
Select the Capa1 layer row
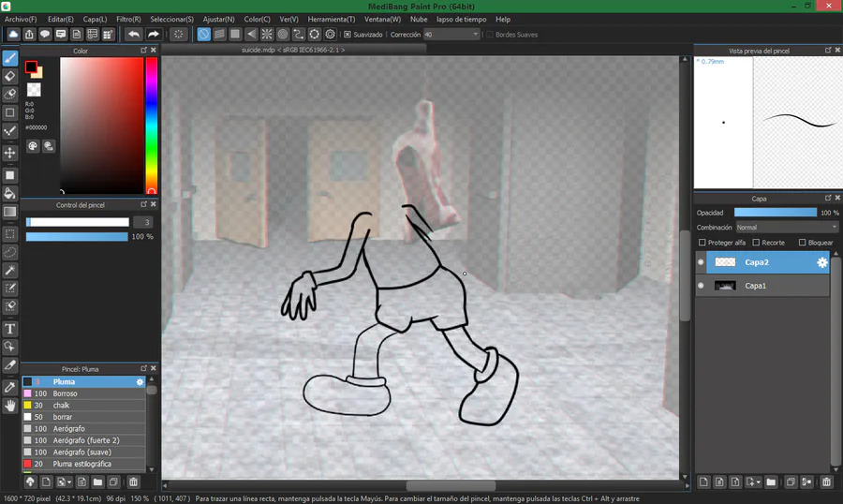(x=762, y=286)
